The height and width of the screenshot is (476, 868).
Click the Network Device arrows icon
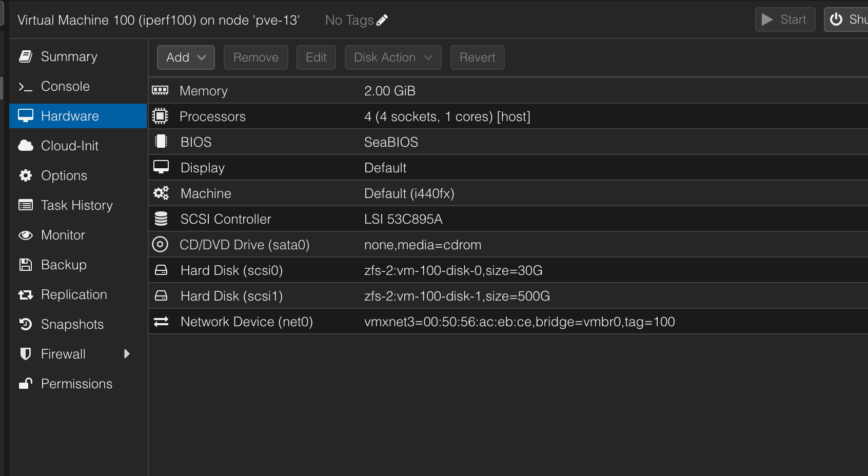[161, 321]
